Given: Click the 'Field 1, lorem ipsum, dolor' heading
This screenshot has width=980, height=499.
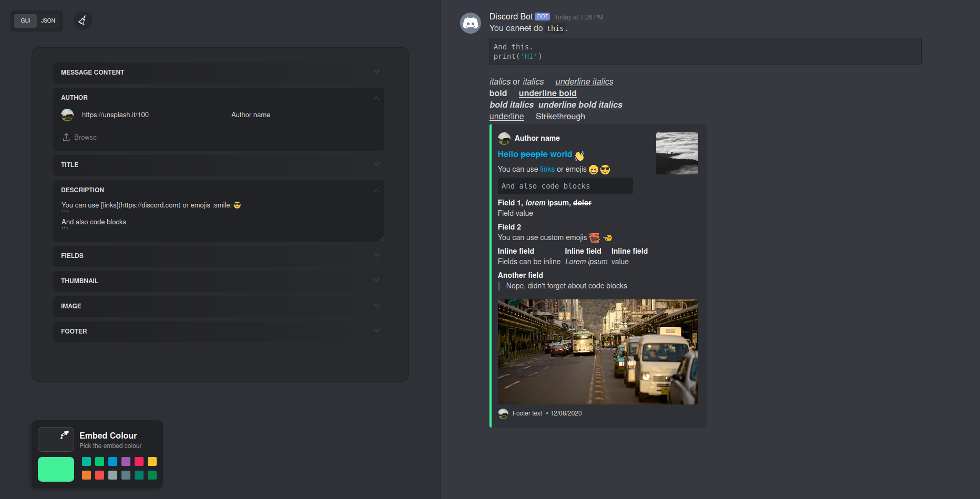Looking at the screenshot, I should [x=545, y=203].
